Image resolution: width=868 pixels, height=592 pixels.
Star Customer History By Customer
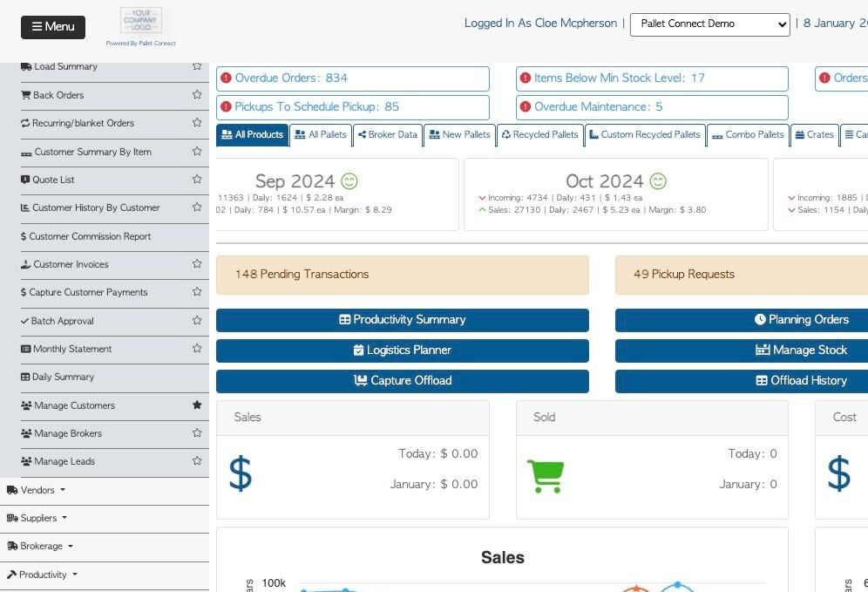(x=197, y=208)
